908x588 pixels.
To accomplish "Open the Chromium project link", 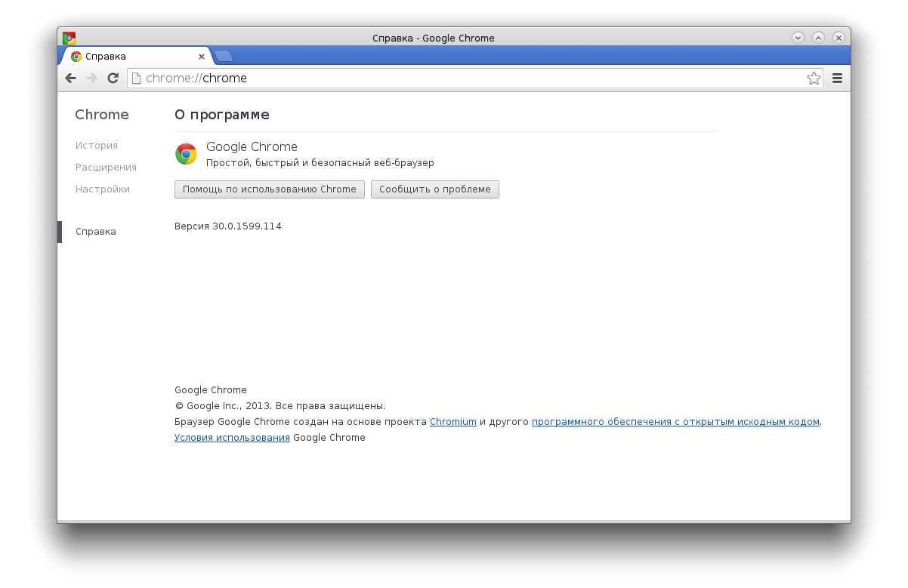I will tap(452, 421).
